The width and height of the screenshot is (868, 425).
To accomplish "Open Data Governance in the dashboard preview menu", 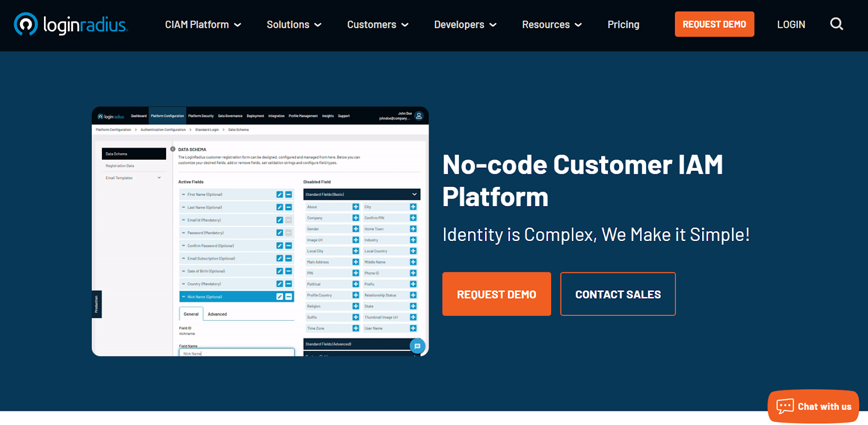I will click(230, 116).
